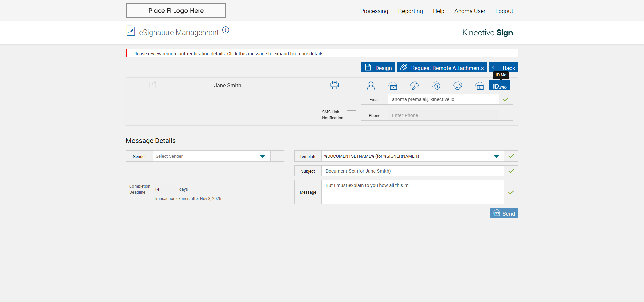Select the cloud phone call authentication icon
The image size is (644, 302).
(x=458, y=86)
